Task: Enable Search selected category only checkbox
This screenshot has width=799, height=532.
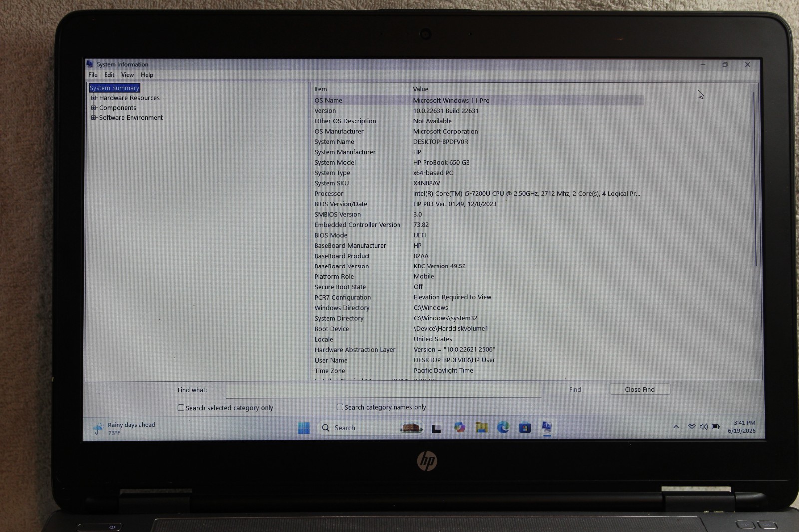Action: pyautogui.click(x=181, y=408)
